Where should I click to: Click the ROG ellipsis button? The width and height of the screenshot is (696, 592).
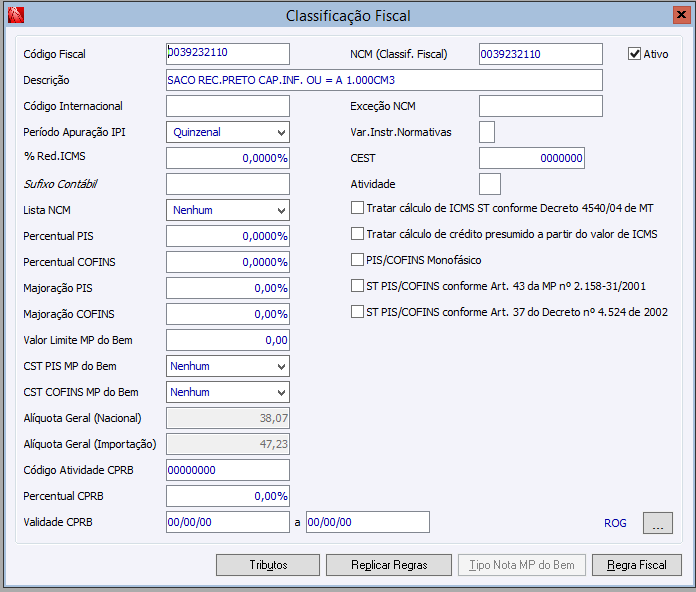pos(657,523)
